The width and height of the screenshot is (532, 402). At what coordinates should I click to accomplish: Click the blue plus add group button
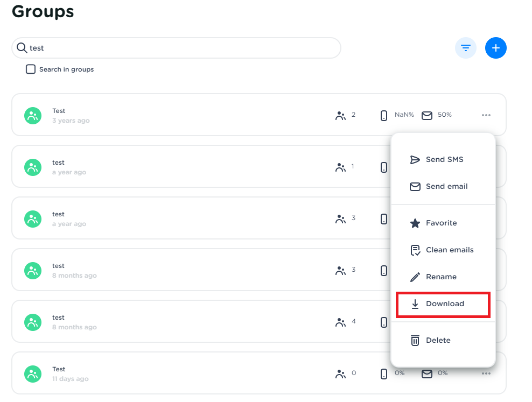(495, 48)
